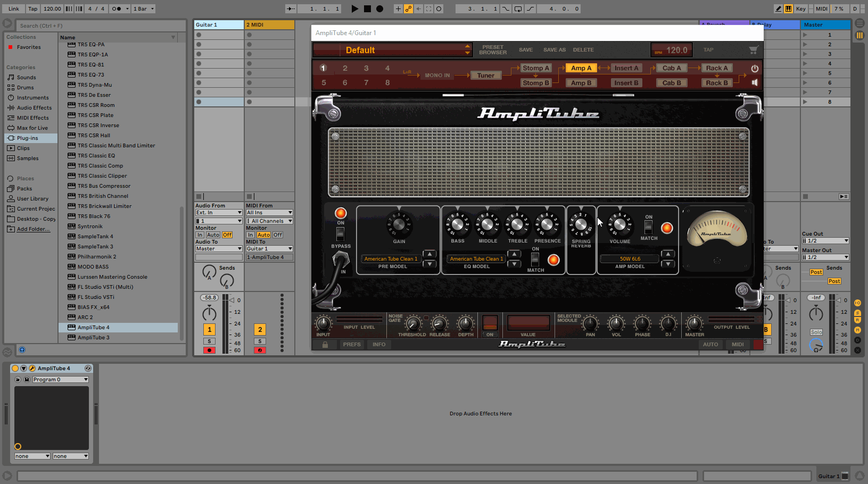This screenshot has width=868, height=484.
Task: Click the AmpliTube power icon
Action: [754, 68]
